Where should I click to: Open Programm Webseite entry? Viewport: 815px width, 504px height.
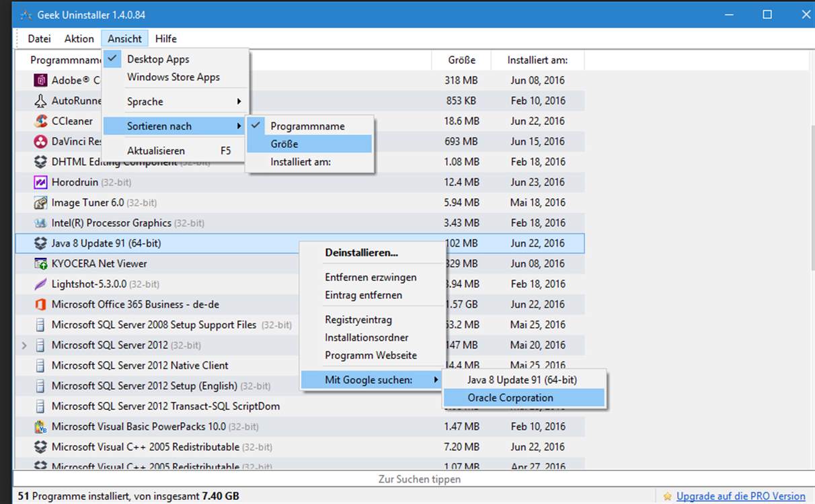point(372,355)
